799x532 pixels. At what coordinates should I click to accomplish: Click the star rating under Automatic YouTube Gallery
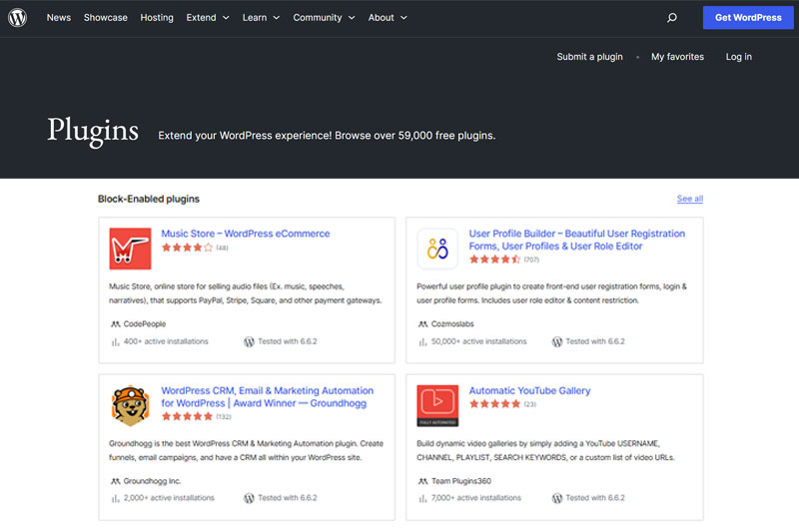[494, 404]
